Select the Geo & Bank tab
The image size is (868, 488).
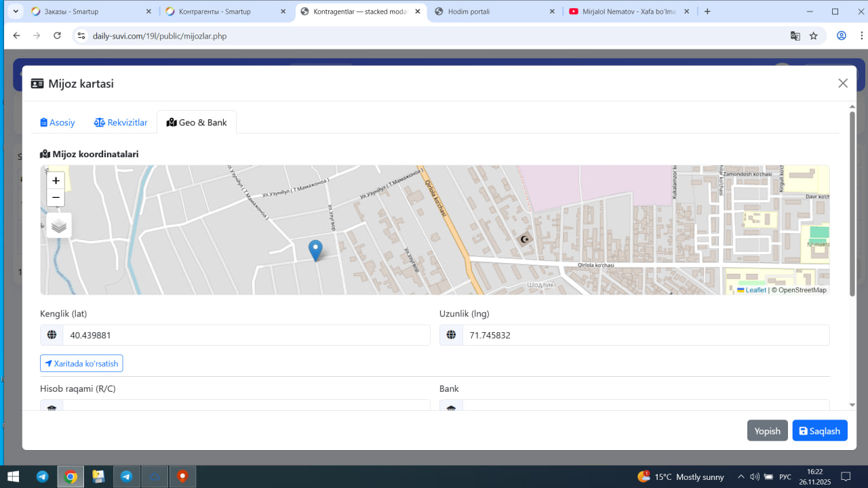(x=197, y=123)
